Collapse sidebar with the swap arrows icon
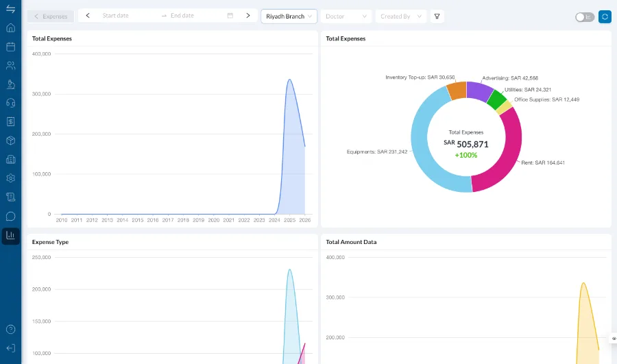Viewport: 617px width, 364px height. point(10,9)
